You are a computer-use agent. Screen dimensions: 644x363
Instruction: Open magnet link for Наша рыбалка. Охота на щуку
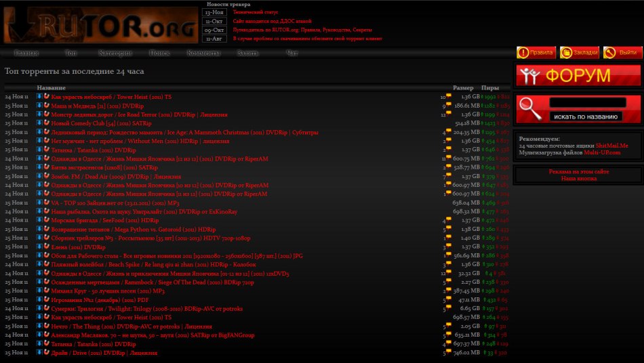(46, 211)
